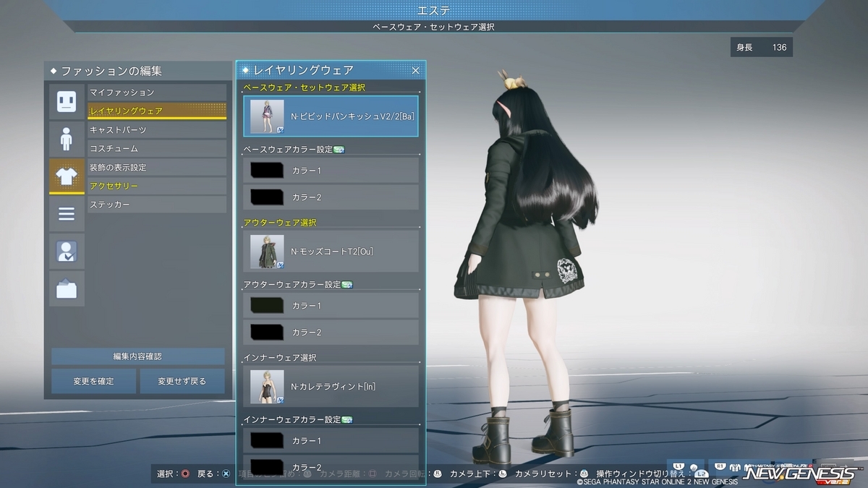This screenshot has width=868, height=488.
Task: Open 装飾の表示設定 menu entry
Action: (157, 167)
